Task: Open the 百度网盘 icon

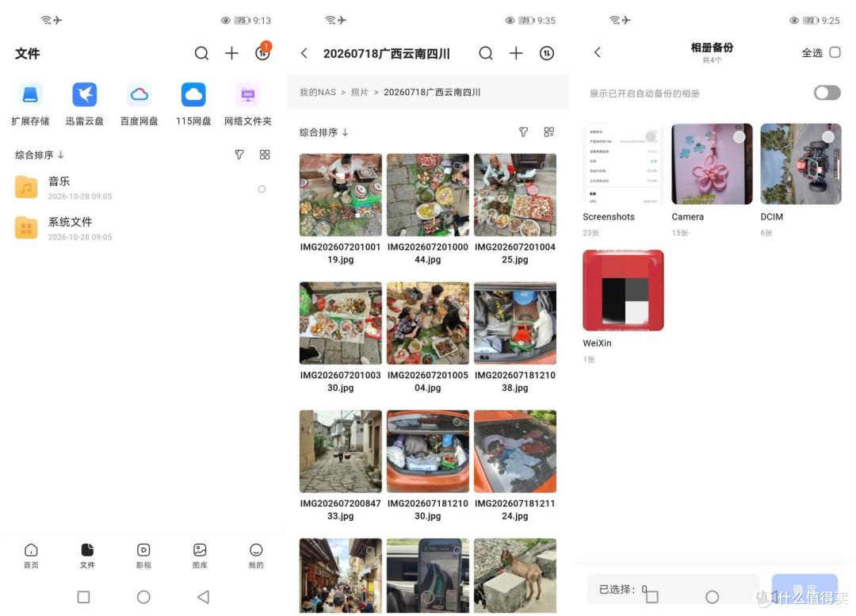Action: [x=139, y=95]
